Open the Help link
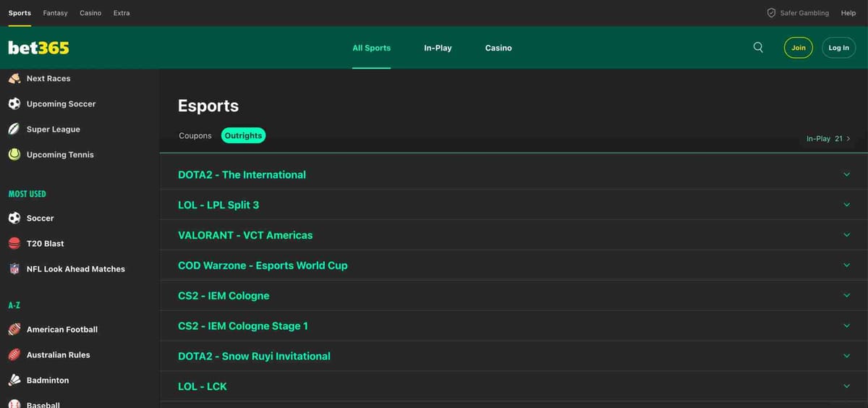Viewport: 868px width, 408px height. click(848, 13)
